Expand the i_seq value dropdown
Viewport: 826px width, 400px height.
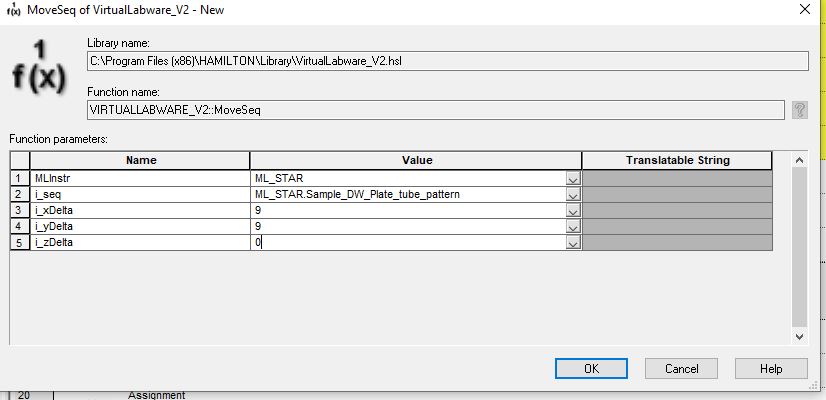tap(573, 194)
